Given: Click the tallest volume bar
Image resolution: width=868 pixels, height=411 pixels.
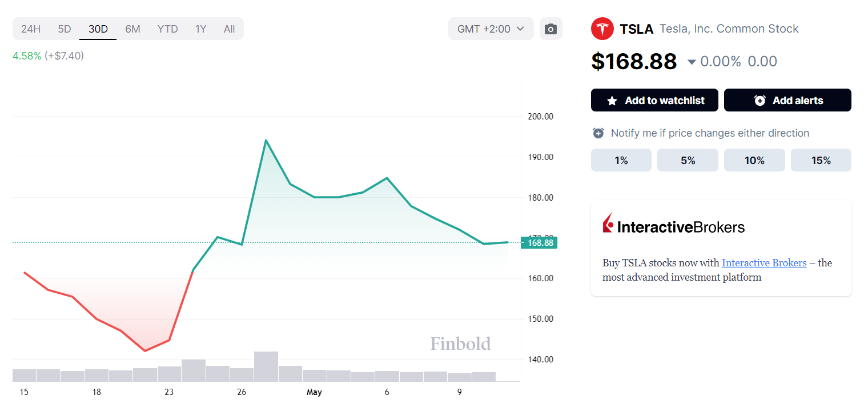Looking at the screenshot, I should pyautogui.click(x=266, y=366).
